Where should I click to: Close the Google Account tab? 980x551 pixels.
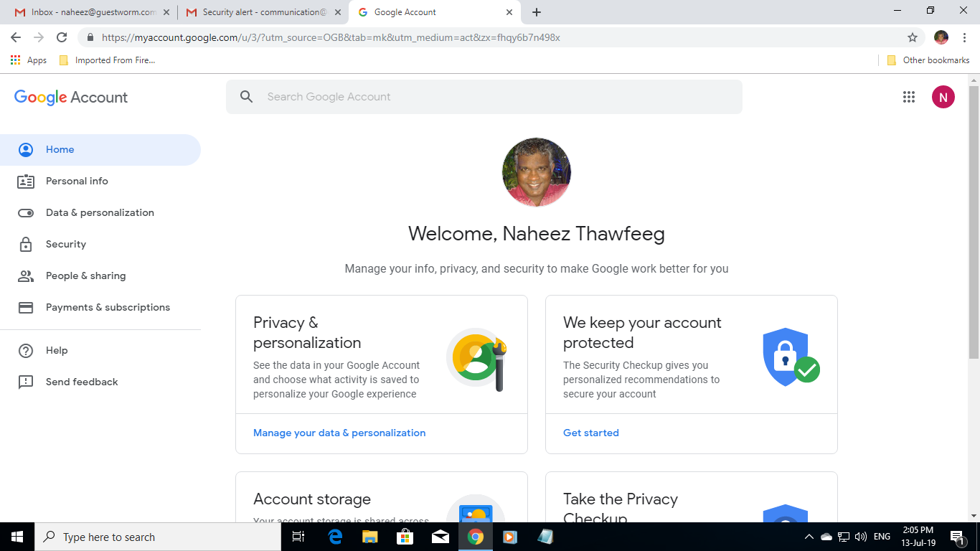(509, 12)
